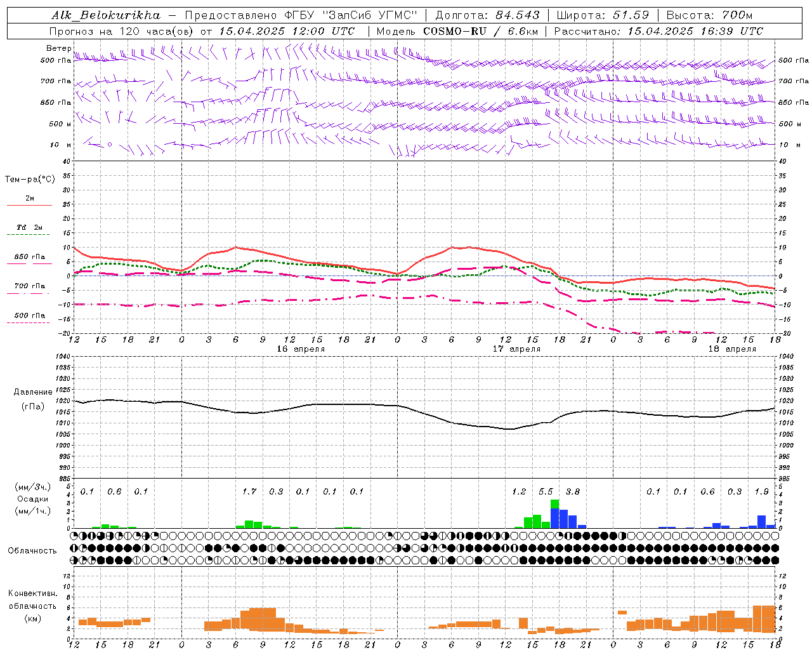Screen dimensions: 812x650
Task: Click the elevation text Высота: 700м
Action: 709,15
